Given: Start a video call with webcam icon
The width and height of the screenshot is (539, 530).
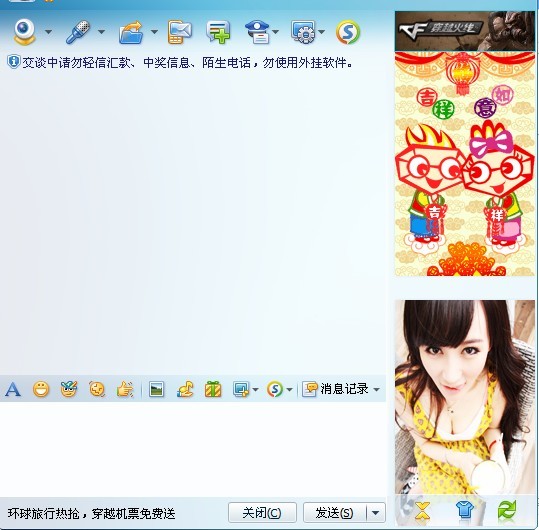Looking at the screenshot, I should pyautogui.click(x=24, y=32).
